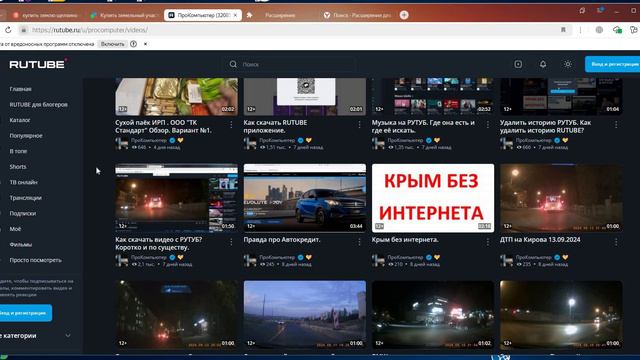640x360 pixels.
Task: Open more options for Музыка на РУТУБ video
Action: (x=487, y=124)
